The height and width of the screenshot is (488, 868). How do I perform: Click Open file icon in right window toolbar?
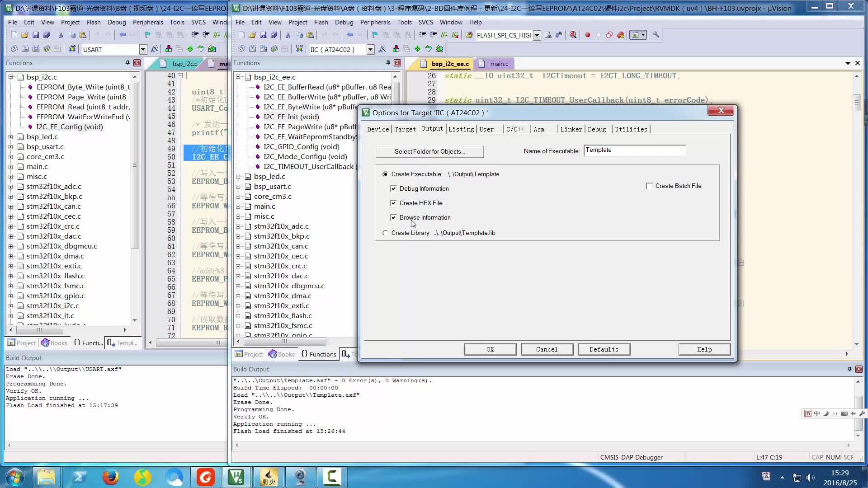tap(252, 35)
